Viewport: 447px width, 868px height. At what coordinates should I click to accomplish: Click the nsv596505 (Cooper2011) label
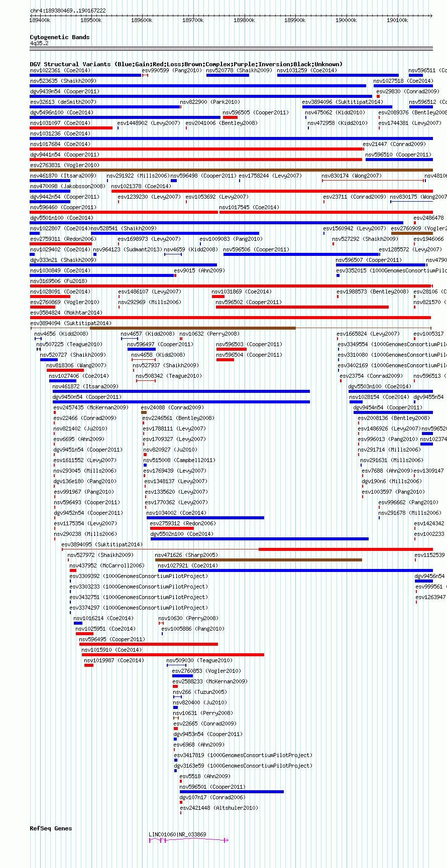pos(256,112)
